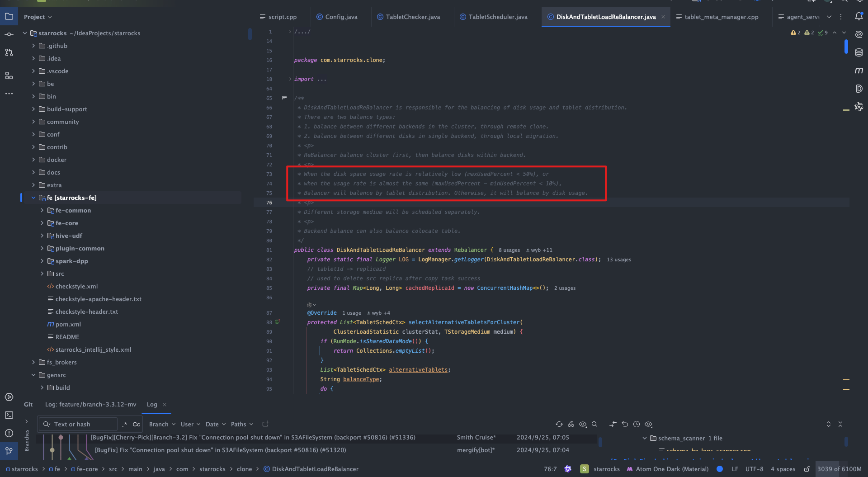Open editor tab options (three dots)

coord(841,17)
